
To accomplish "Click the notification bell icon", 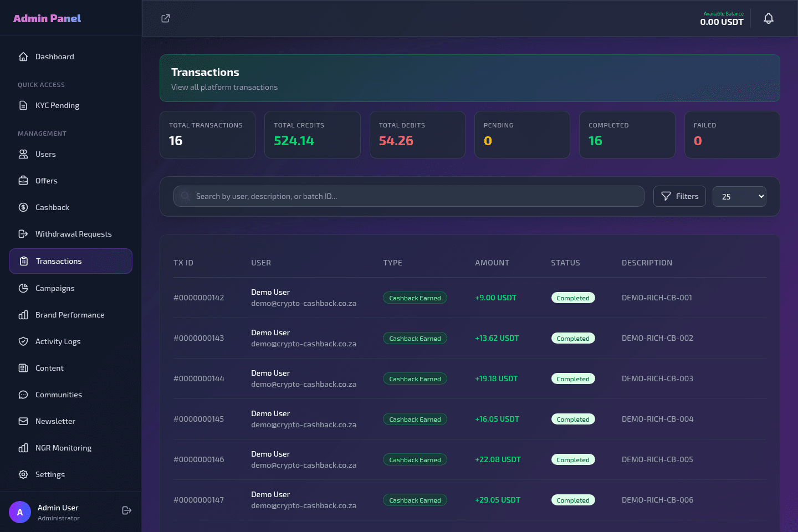I will 769,18.
